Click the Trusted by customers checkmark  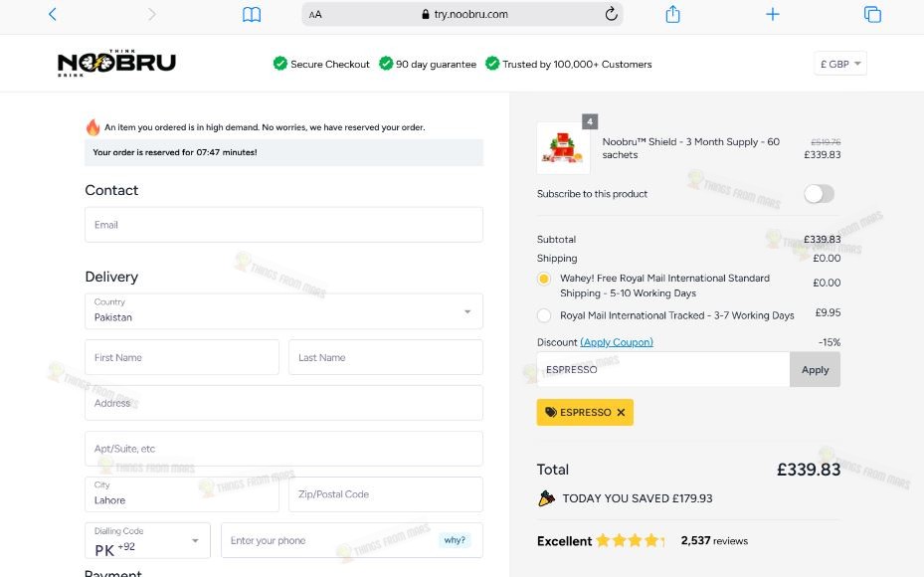(492, 63)
